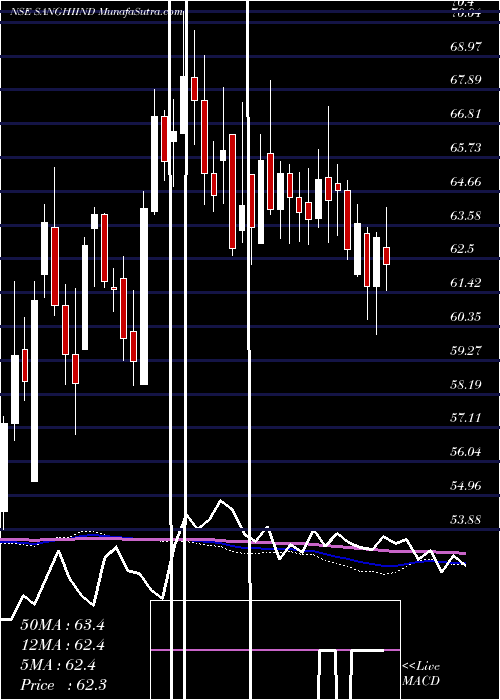Screen dimensions: 500x700
Task: Click the 53.88 price axis label
Action: 466,520
